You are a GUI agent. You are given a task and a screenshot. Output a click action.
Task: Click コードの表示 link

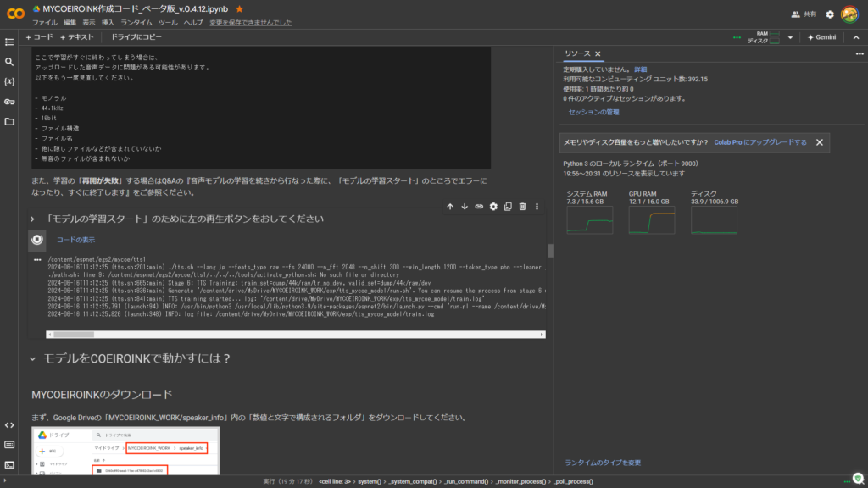coord(75,240)
